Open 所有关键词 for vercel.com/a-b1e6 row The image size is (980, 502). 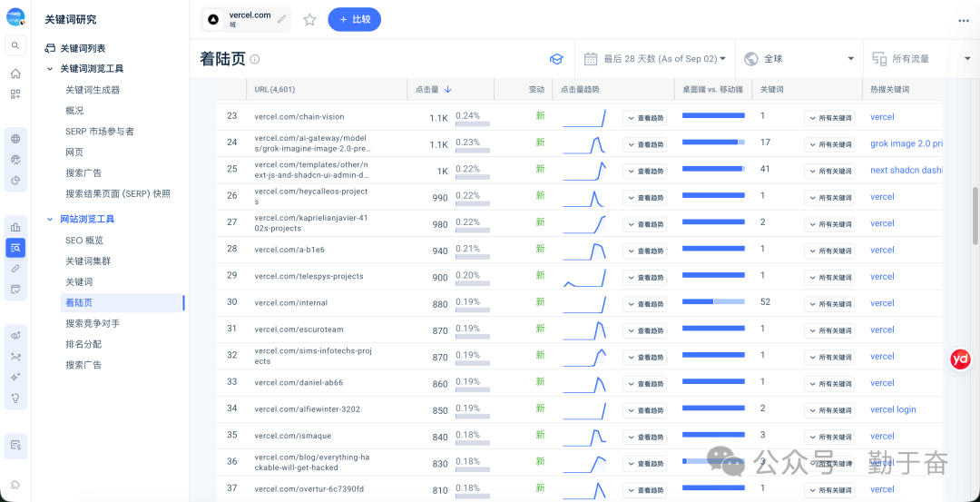coord(829,251)
